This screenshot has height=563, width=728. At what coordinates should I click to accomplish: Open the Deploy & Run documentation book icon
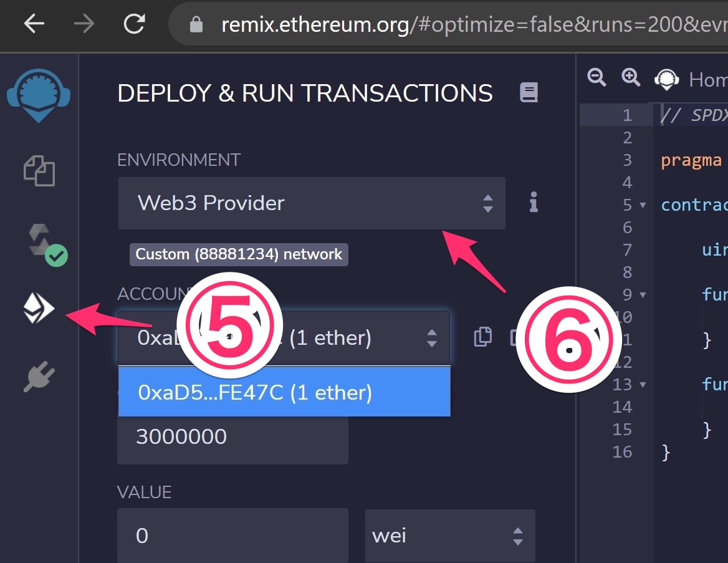click(x=529, y=92)
